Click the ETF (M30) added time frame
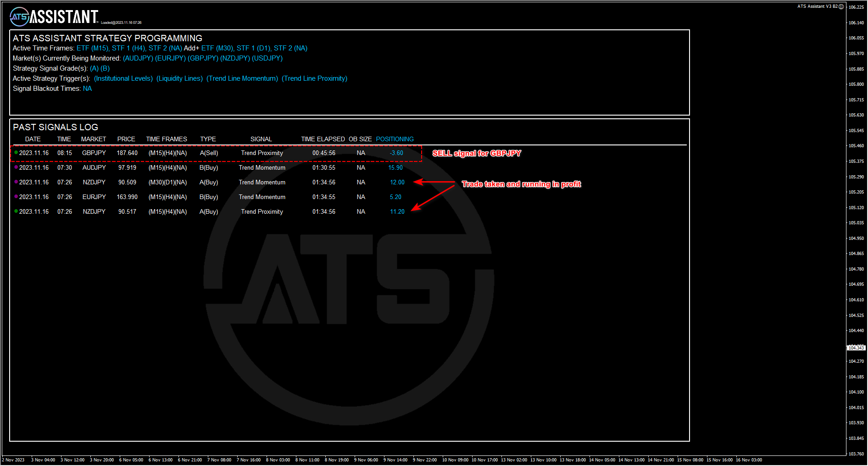This screenshot has width=868, height=466. (x=217, y=48)
